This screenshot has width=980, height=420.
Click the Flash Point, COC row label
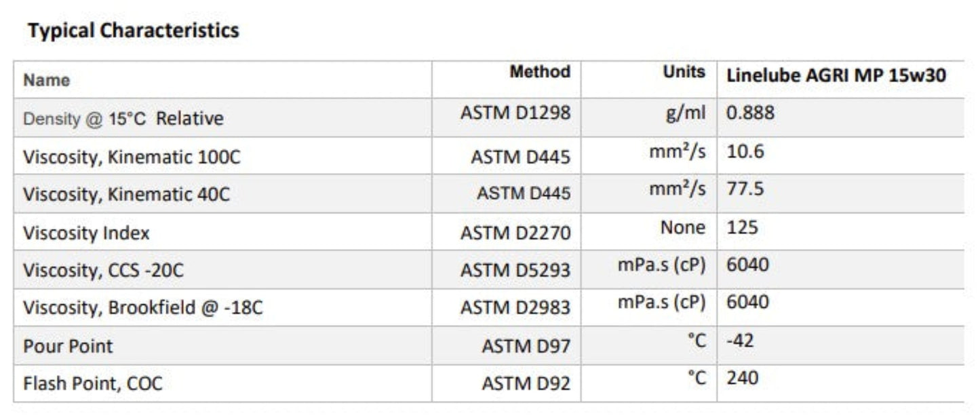[x=93, y=384]
